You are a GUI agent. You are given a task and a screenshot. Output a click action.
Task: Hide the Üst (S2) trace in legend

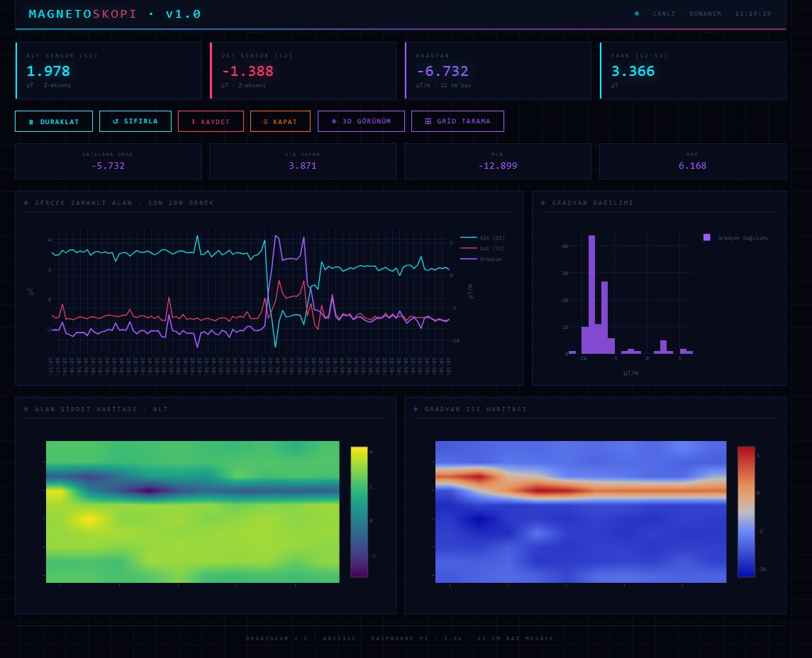click(482, 249)
